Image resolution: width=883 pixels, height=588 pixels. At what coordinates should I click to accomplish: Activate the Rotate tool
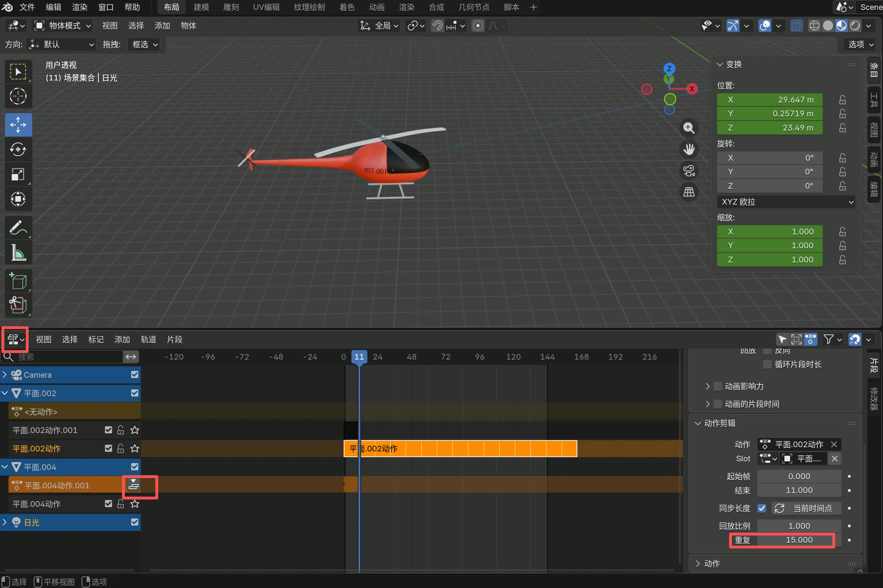click(x=18, y=149)
